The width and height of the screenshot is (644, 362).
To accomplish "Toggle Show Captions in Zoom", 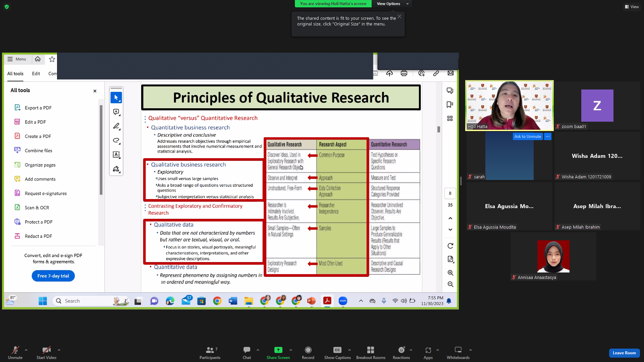I will coord(337,353).
